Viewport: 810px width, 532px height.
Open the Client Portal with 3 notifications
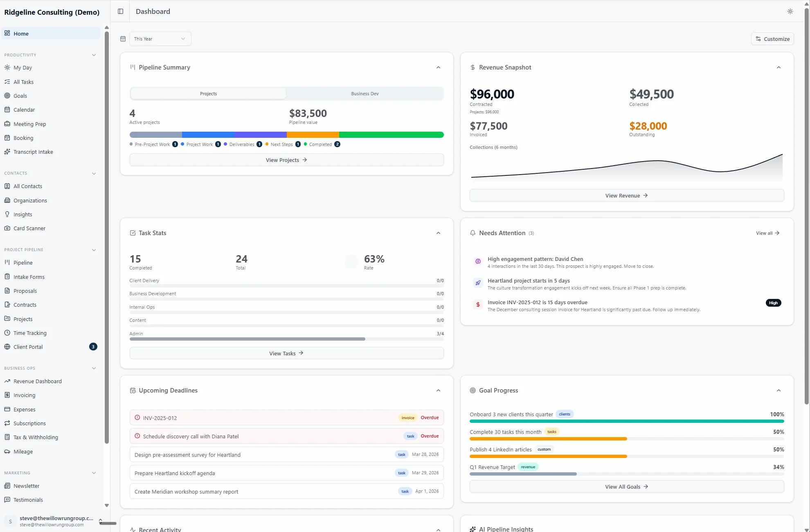point(28,346)
